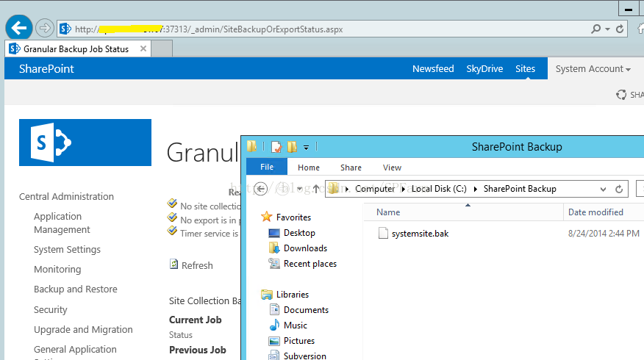Viewport: 644px width, 360px height.
Task: Open Desktop under Favorites
Action: [x=299, y=233]
